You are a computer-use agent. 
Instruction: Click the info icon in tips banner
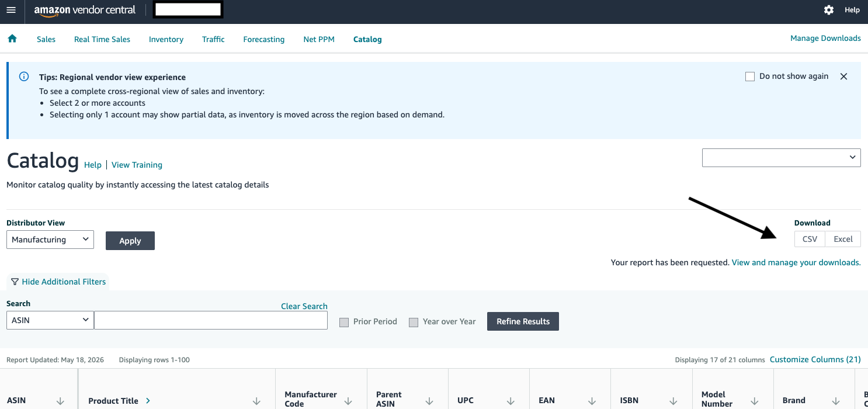[x=24, y=77]
